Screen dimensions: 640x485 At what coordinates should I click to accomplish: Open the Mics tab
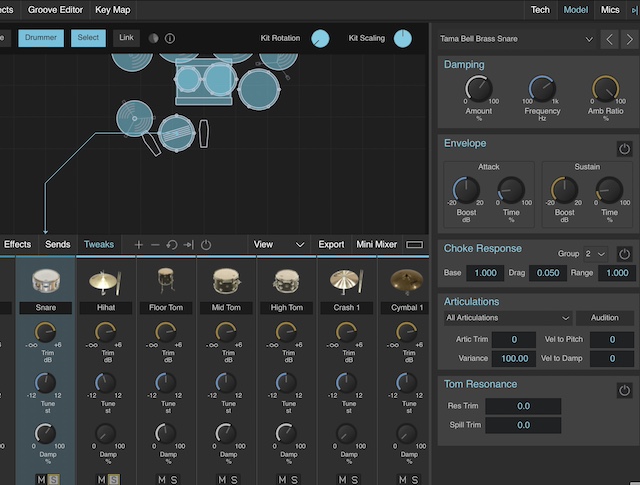(x=610, y=9)
